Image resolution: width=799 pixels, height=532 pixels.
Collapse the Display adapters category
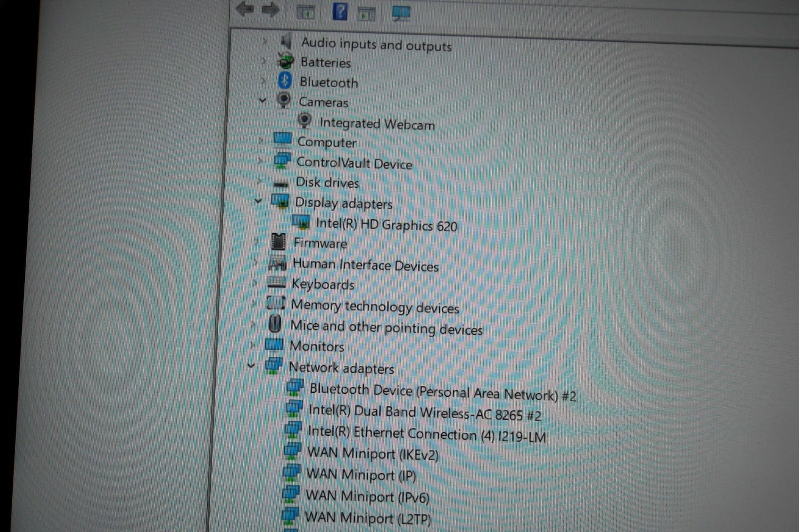tap(258, 201)
